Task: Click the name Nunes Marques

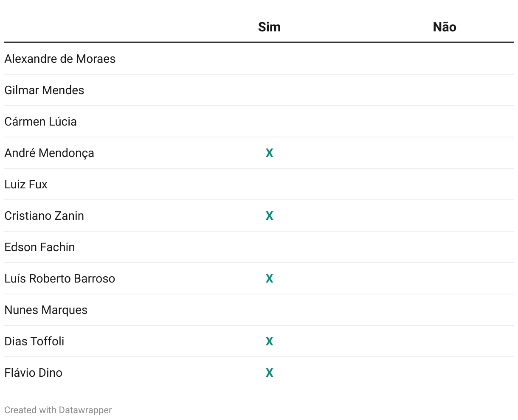Action: click(x=46, y=310)
